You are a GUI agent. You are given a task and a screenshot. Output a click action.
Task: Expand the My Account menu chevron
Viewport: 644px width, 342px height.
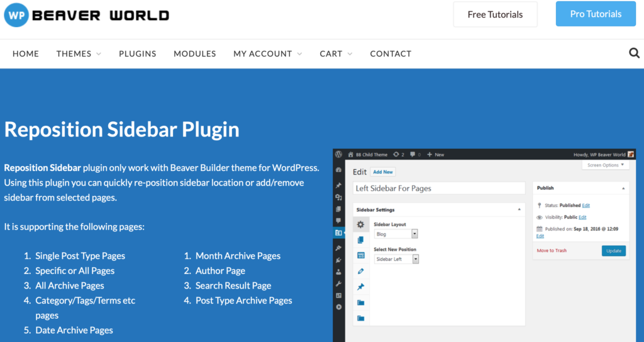point(299,54)
